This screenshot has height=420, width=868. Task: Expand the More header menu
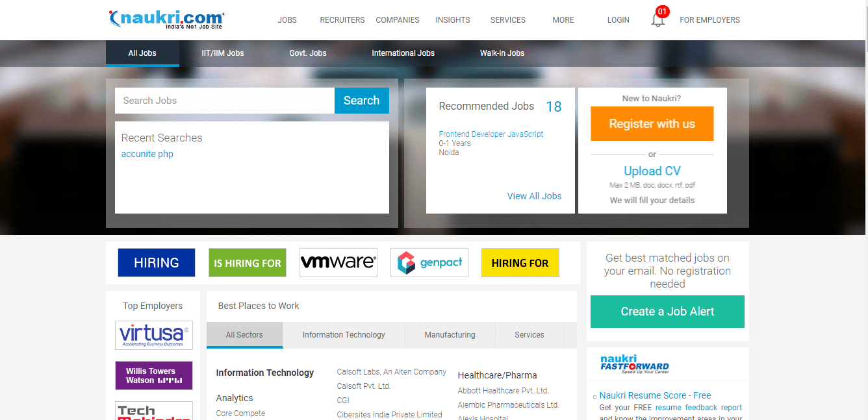coord(563,20)
